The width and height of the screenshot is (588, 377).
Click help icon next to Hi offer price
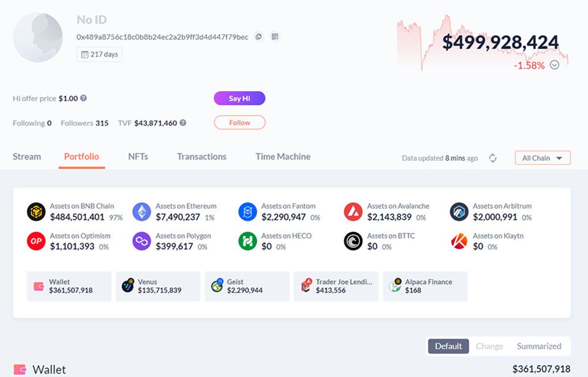pyautogui.click(x=83, y=98)
